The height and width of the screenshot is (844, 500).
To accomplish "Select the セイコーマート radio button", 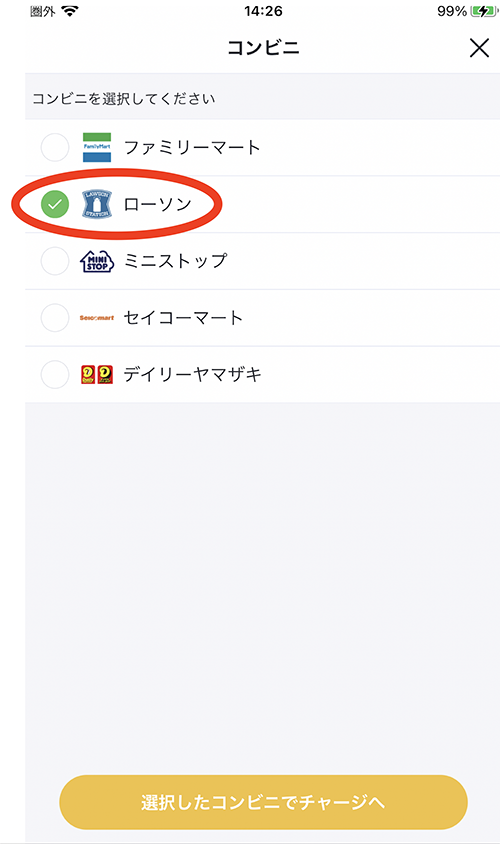I will click(55, 318).
